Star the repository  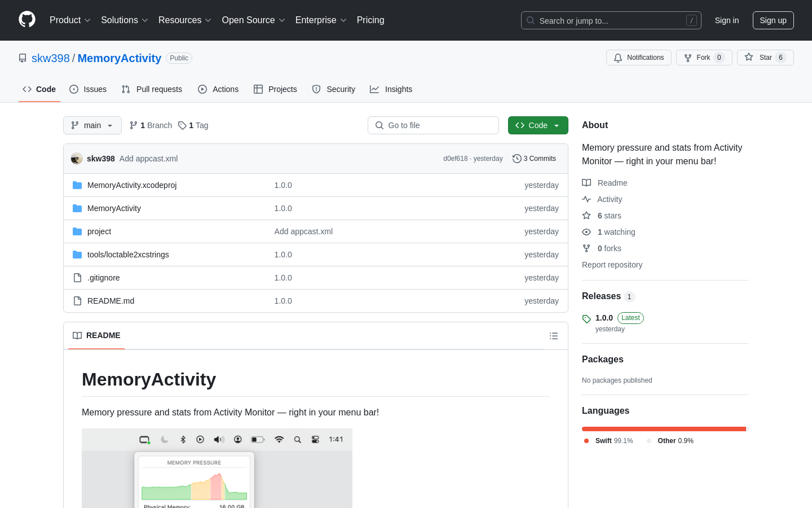765,58
